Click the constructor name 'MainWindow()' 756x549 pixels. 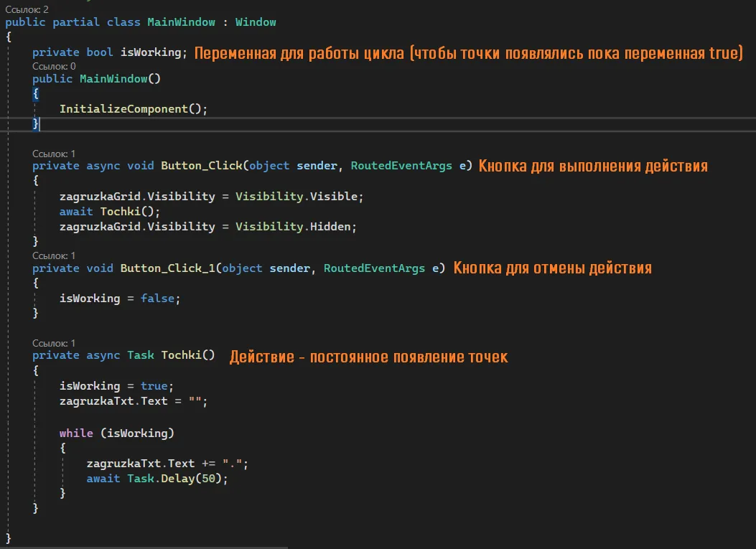[x=120, y=78]
